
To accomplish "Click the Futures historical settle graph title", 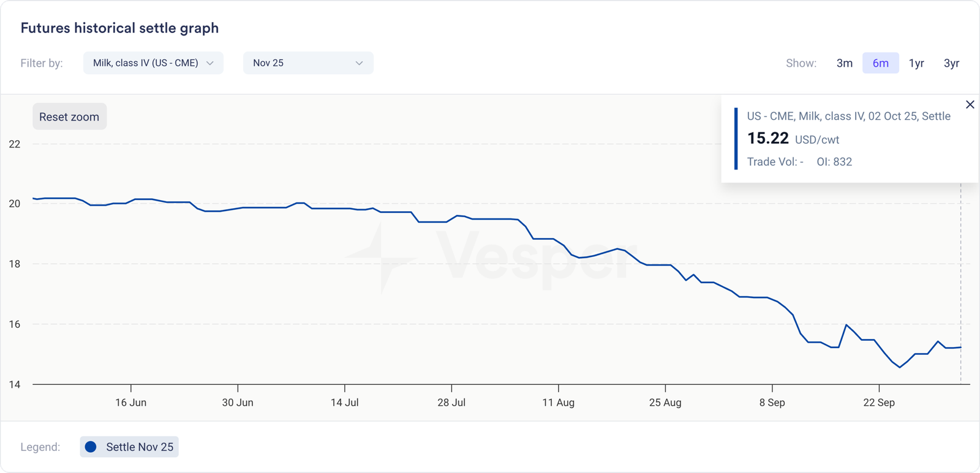I will click(119, 28).
